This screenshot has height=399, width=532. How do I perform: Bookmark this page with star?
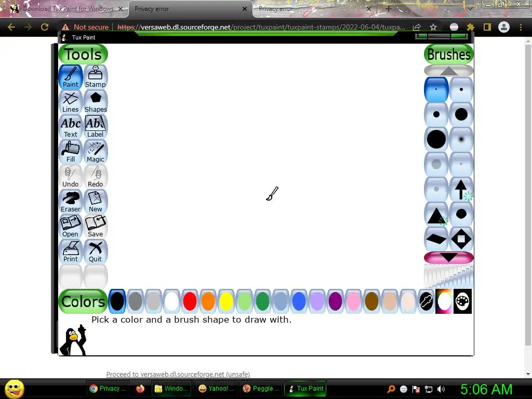click(x=433, y=27)
